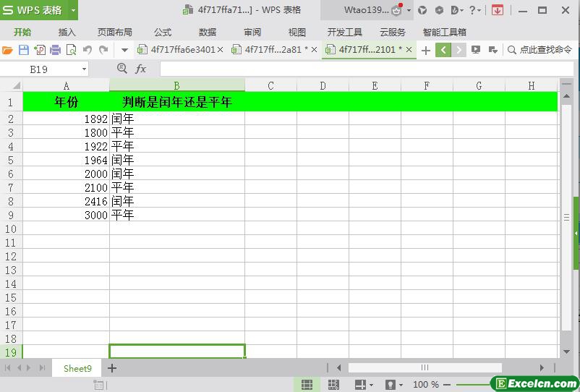Open the 开始 ribbon tab
The width and height of the screenshot is (580, 392).
pyautogui.click(x=22, y=32)
